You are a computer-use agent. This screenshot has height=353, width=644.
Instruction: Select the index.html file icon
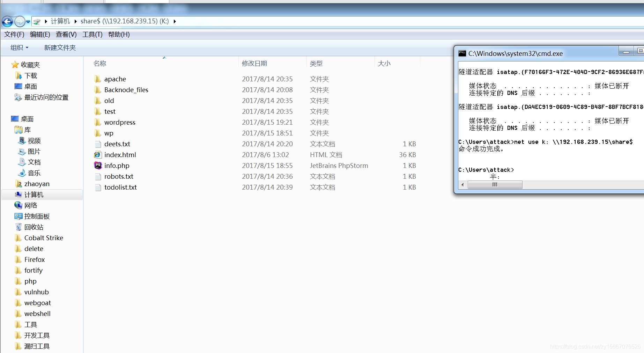click(x=98, y=155)
